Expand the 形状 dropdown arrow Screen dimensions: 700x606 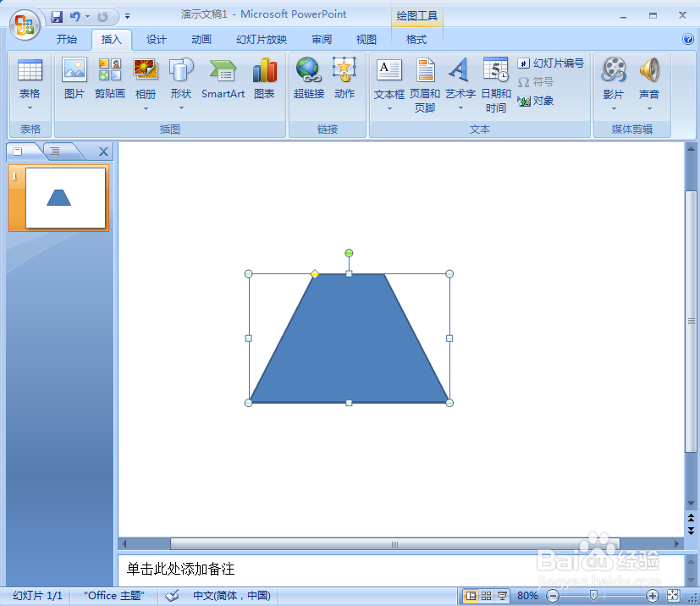pos(181,108)
